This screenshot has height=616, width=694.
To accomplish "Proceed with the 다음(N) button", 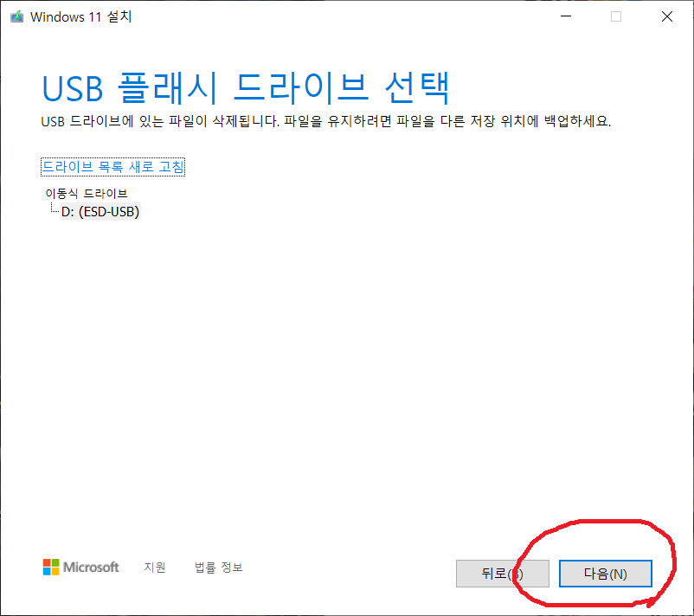I will coord(606,574).
